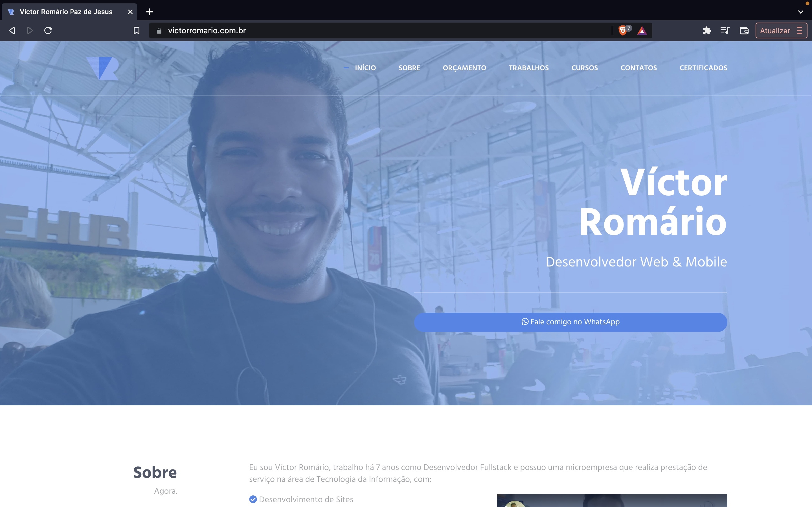Open the Extensions puzzle icon
Image resolution: width=812 pixels, height=507 pixels.
(x=707, y=30)
